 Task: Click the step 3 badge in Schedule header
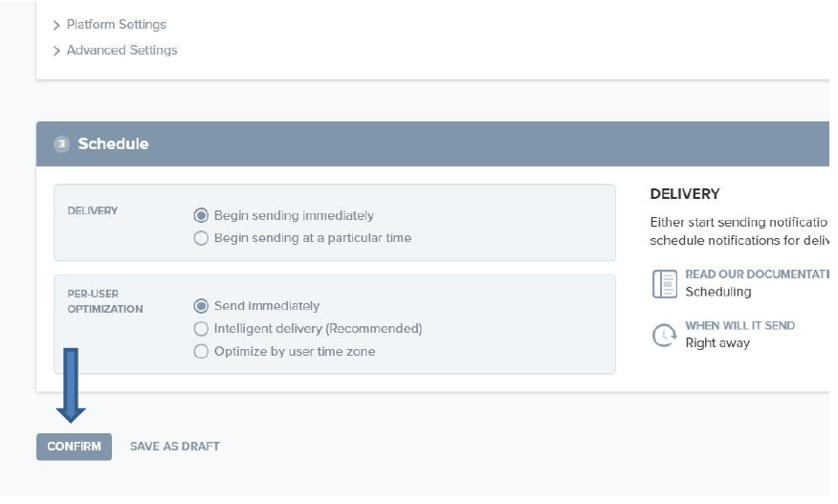[x=62, y=144]
